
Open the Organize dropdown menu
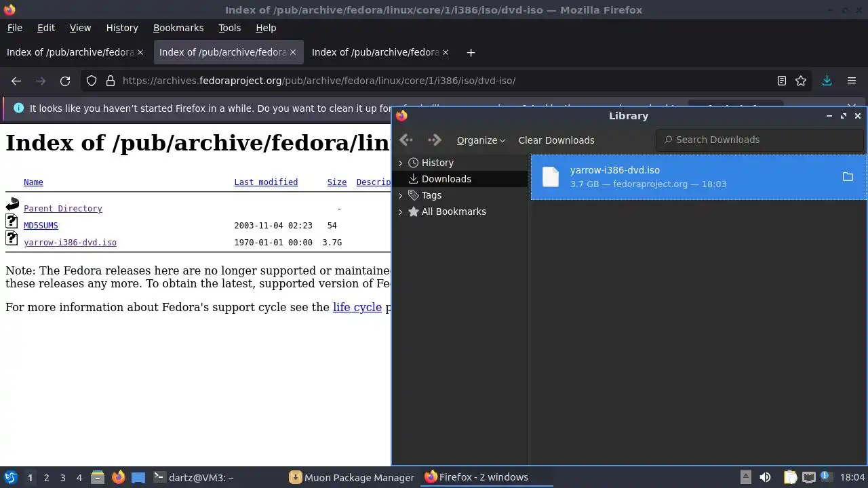click(x=481, y=140)
